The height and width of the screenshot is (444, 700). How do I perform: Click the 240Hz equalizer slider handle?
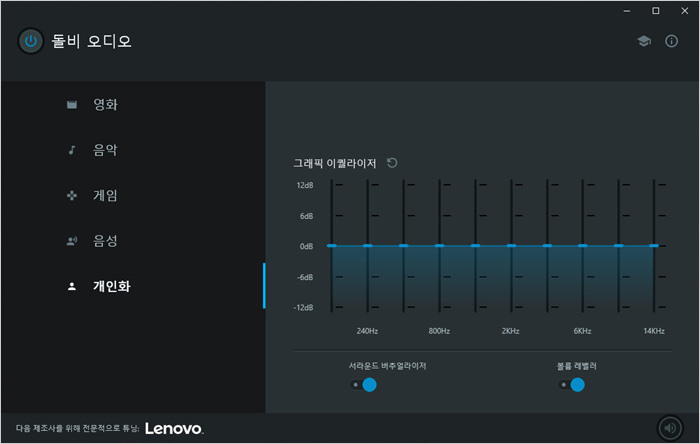[367, 245]
